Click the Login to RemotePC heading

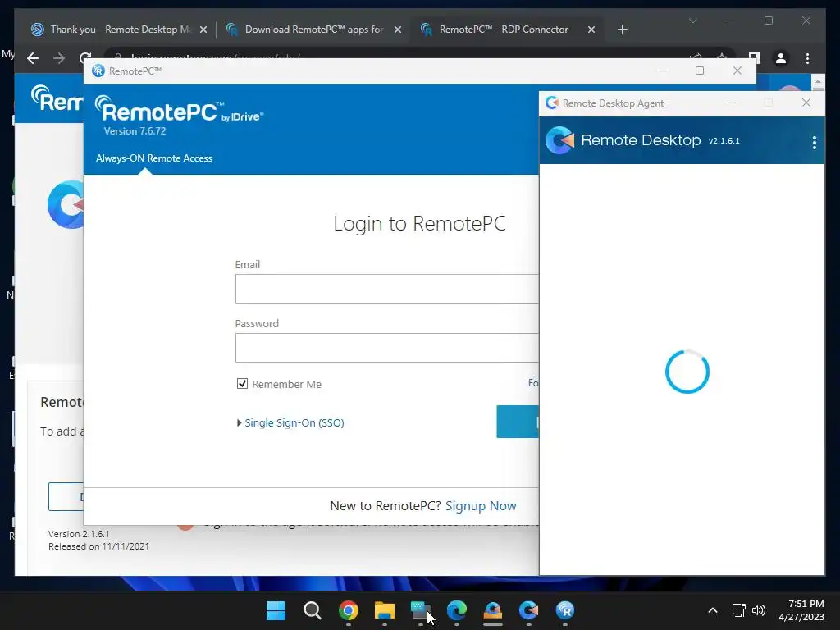coord(419,223)
